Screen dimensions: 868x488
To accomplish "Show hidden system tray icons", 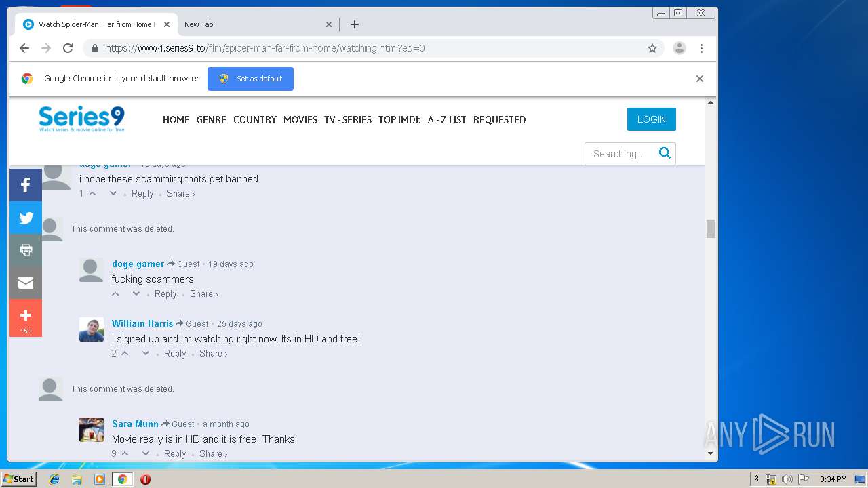I will (756, 479).
